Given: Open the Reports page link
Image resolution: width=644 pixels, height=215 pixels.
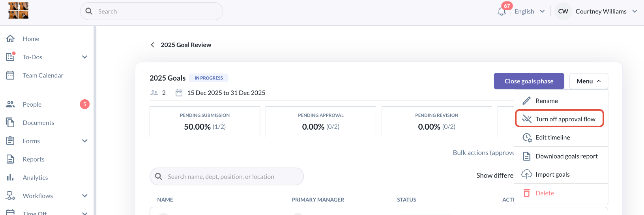Looking at the screenshot, I should [34, 159].
